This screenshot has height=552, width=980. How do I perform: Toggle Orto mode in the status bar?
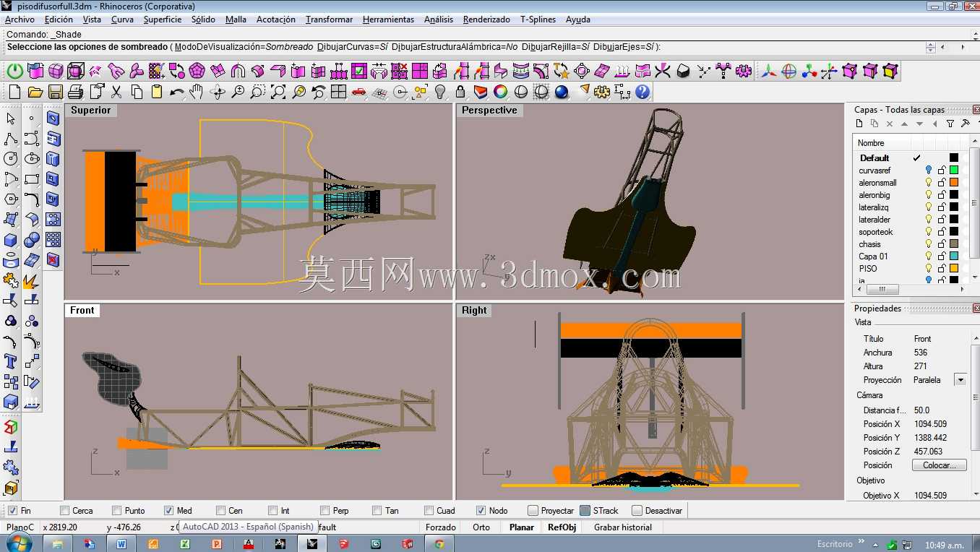coord(481,527)
